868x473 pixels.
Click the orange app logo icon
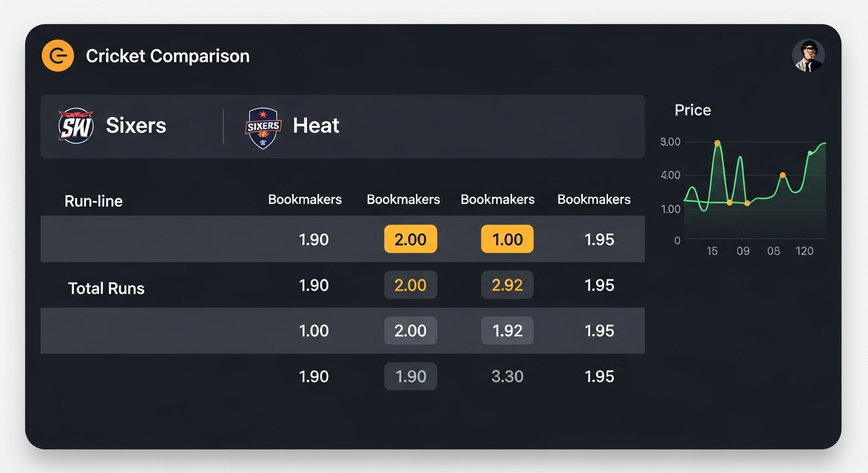pos(58,56)
